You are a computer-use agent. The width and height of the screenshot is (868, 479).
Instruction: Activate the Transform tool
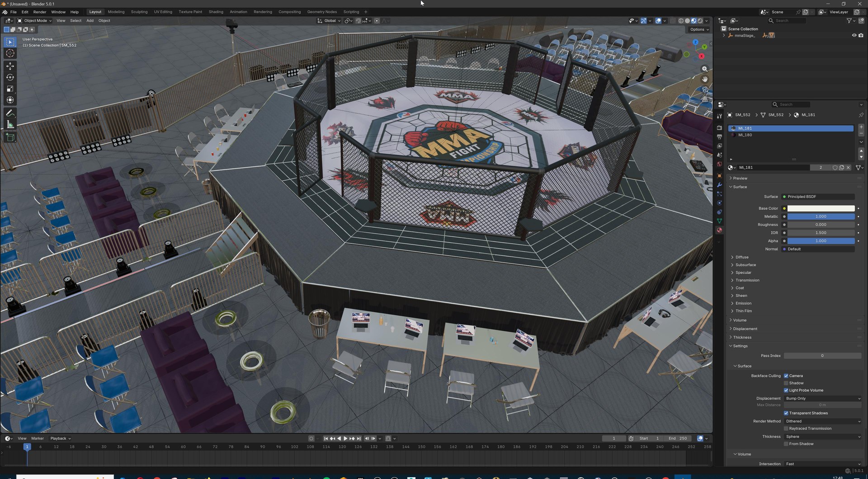tap(10, 100)
